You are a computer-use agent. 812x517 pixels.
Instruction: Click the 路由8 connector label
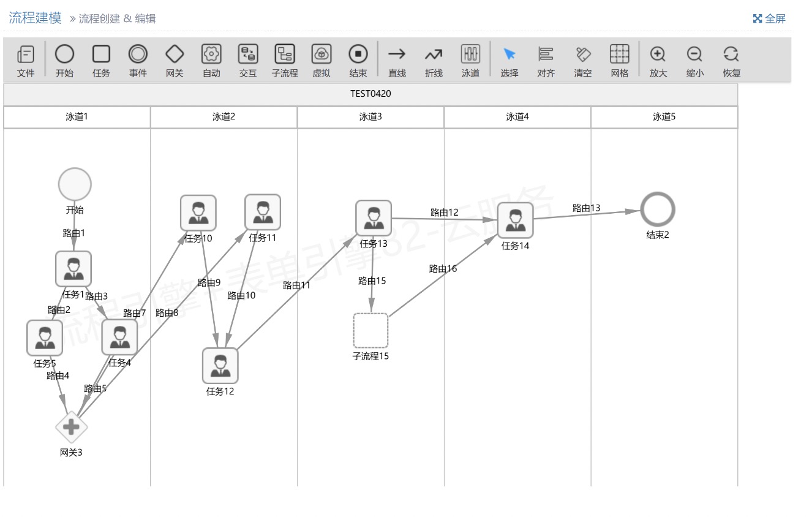point(167,312)
